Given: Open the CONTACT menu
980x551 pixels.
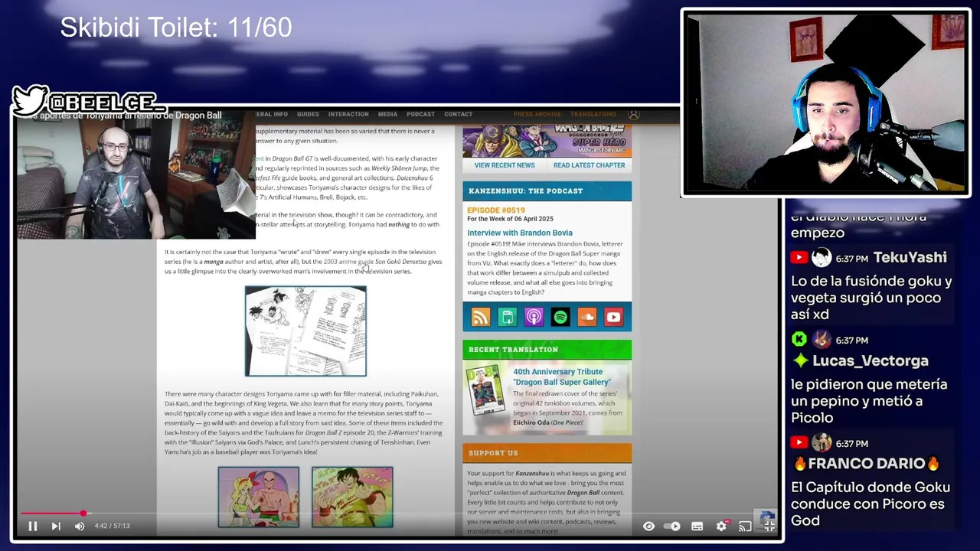Looking at the screenshot, I should coord(458,114).
